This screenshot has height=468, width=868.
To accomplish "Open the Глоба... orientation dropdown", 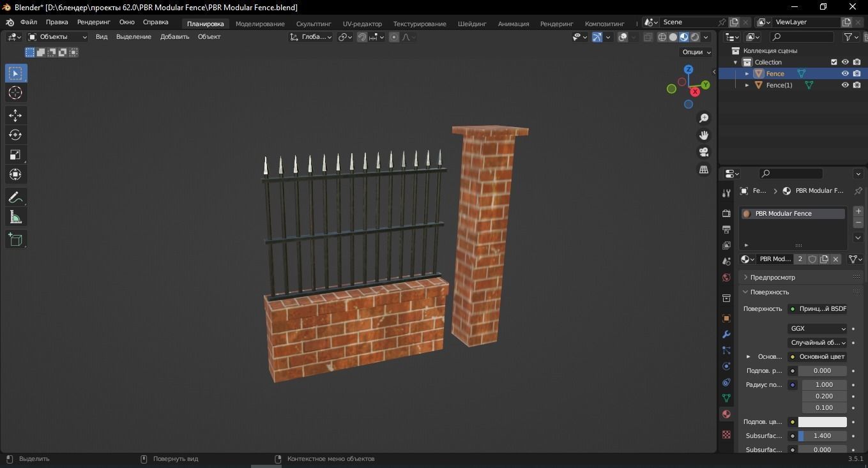I will point(310,37).
